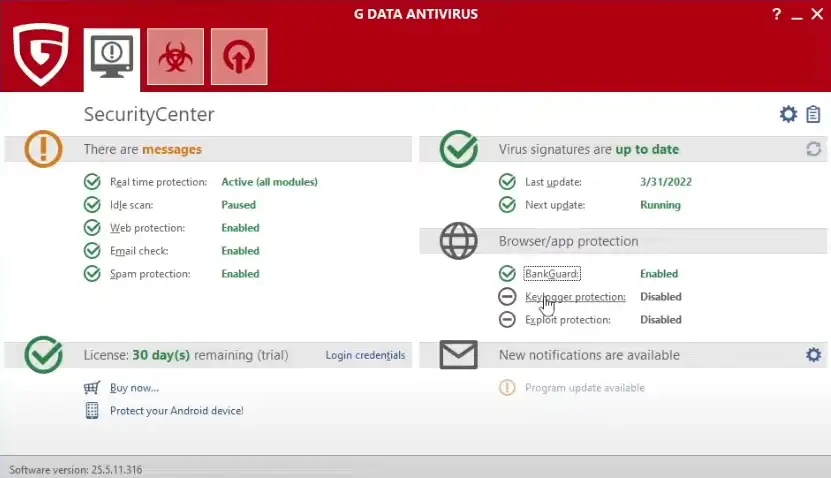Image resolution: width=831 pixels, height=478 pixels.
Task: Toggle Keylogger protection setting
Action: tap(575, 297)
